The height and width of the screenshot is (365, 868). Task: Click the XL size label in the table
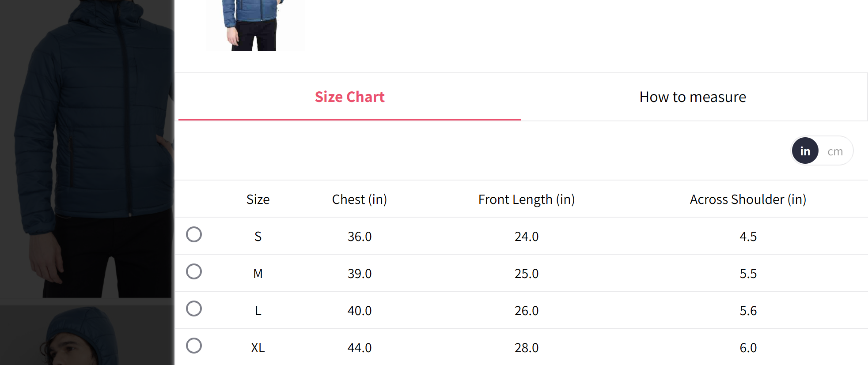click(x=258, y=348)
